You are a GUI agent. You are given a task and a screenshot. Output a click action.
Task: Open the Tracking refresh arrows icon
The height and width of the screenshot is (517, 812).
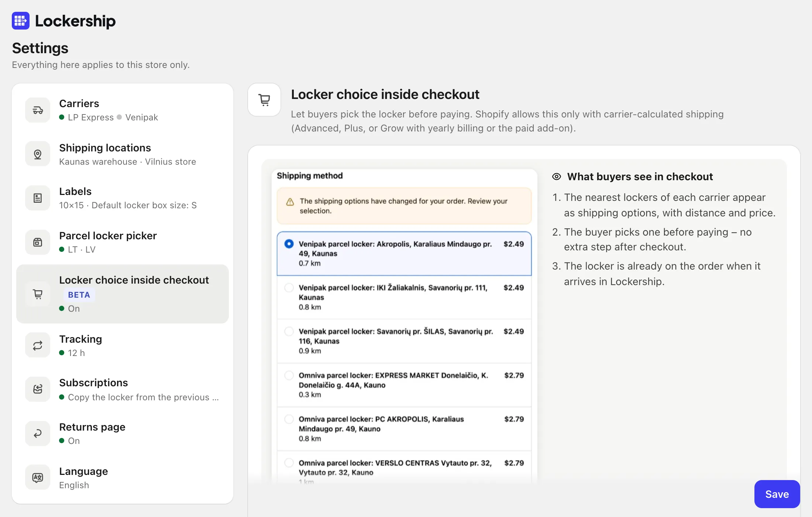pos(38,346)
